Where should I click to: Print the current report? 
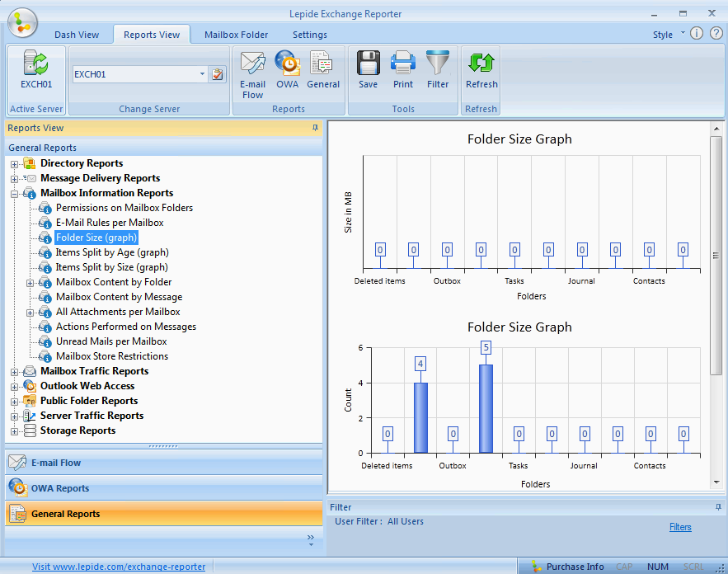(x=403, y=63)
